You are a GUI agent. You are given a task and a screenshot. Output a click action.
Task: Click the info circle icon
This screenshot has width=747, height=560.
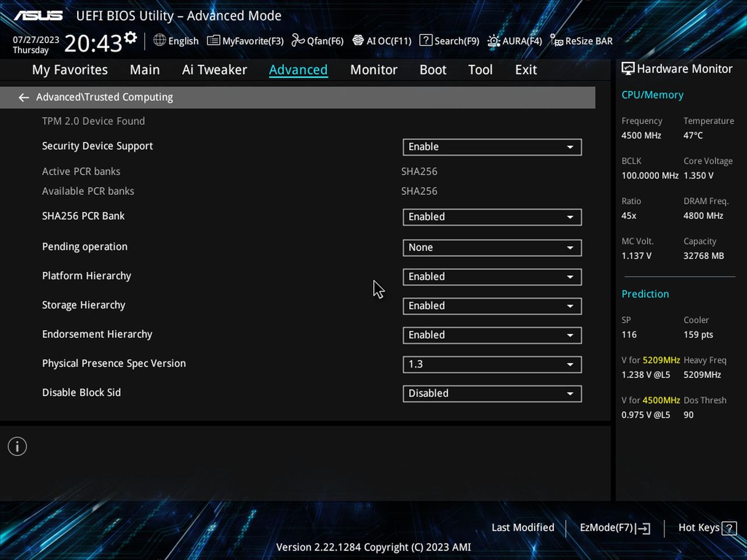coord(18,447)
